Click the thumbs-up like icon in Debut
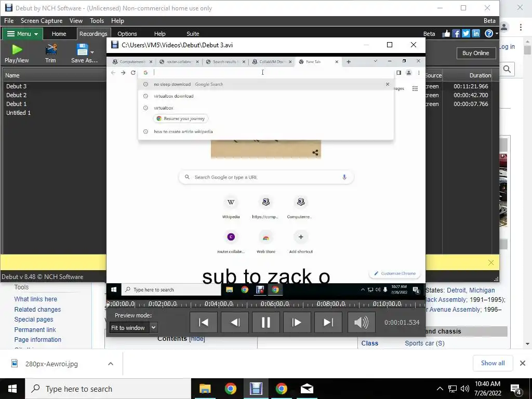This screenshot has width=532, height=399. coord(446,34)
